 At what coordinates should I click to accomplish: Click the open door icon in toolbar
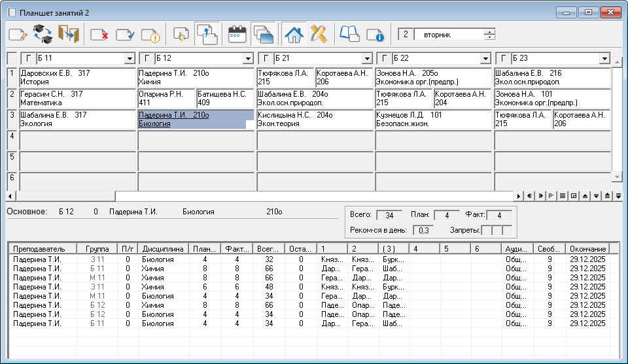[67, 33]
